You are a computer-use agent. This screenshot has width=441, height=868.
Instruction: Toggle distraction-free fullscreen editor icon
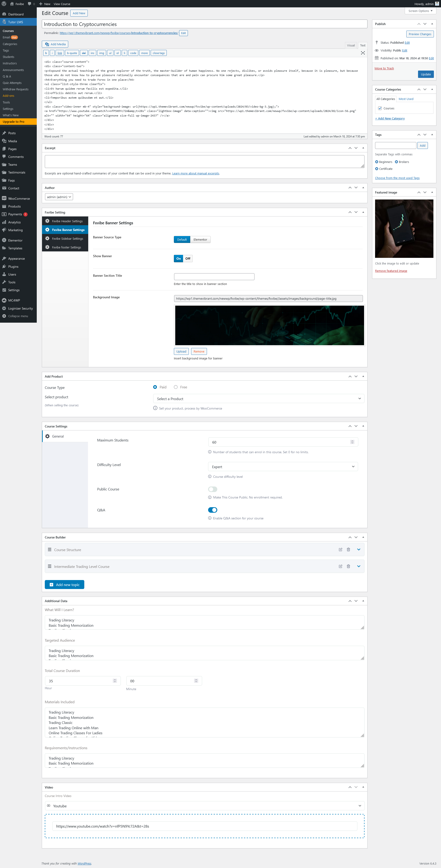coord(363,53)
